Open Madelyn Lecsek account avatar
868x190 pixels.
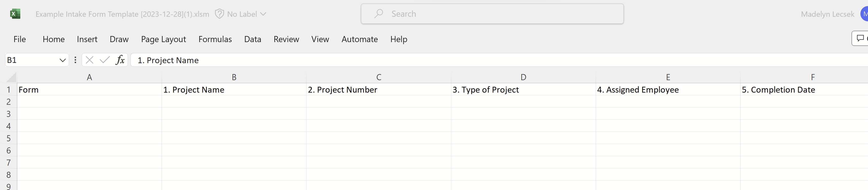click(x=864, y=14)
